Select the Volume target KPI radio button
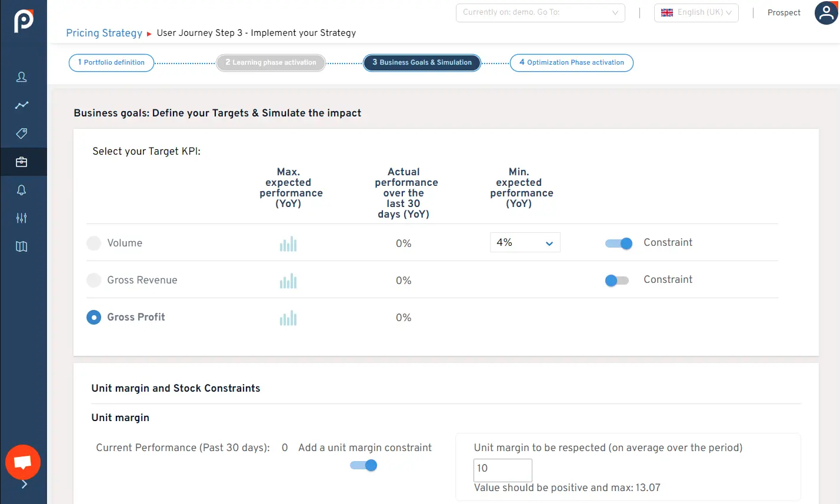840x504 pixels. [94, 243]
